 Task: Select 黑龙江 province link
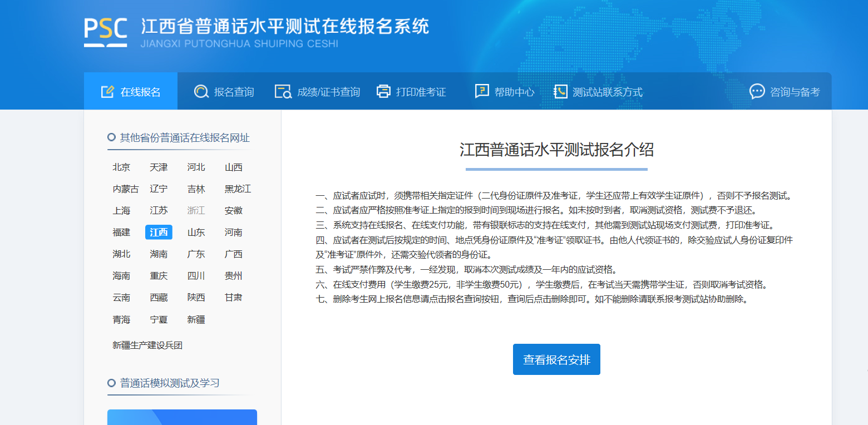pyautogui.click(x=238, y=189)
